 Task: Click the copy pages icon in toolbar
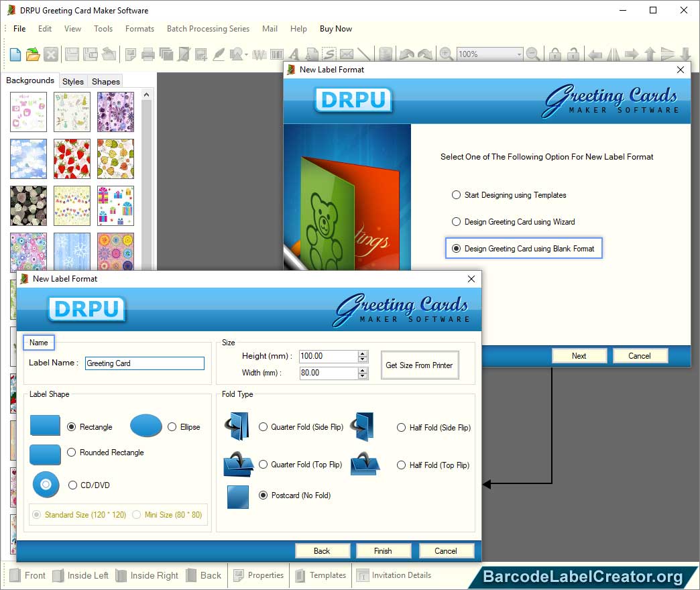coord(166,54)
